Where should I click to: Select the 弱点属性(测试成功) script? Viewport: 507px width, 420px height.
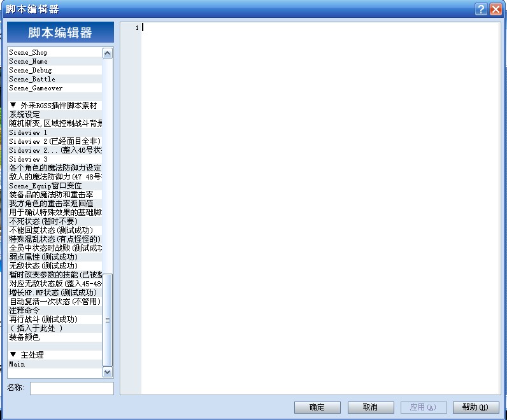[x=55, y=257]
